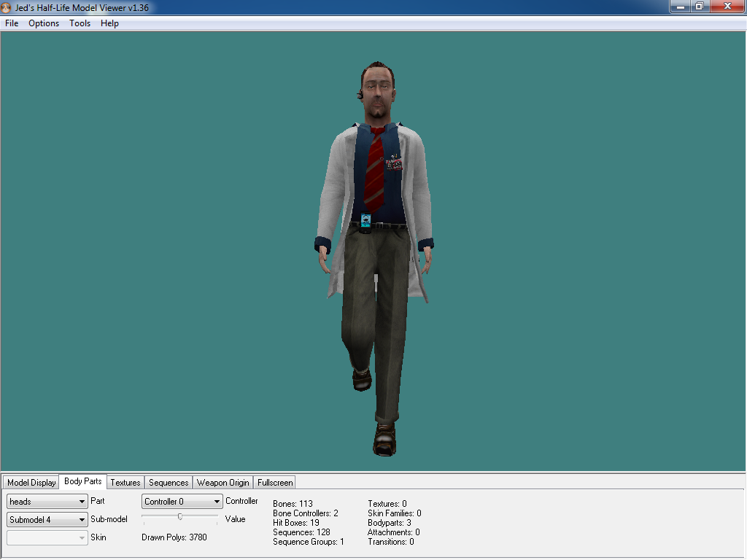
Task: Click the 'Sequences: 128' stat text
Action: (x=301, y=532)
